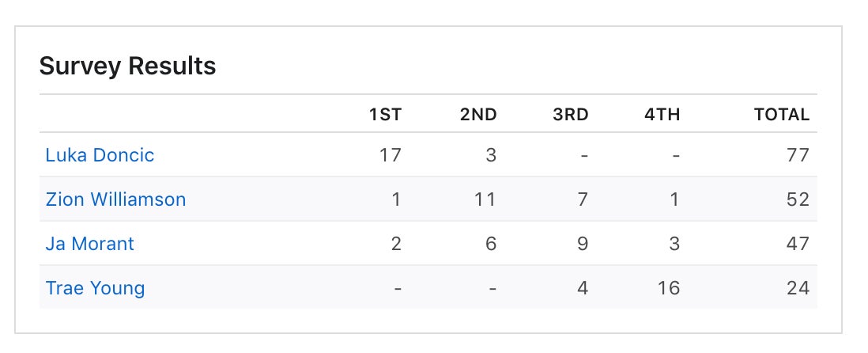Open the Trae Young player link

click(95, 287)
